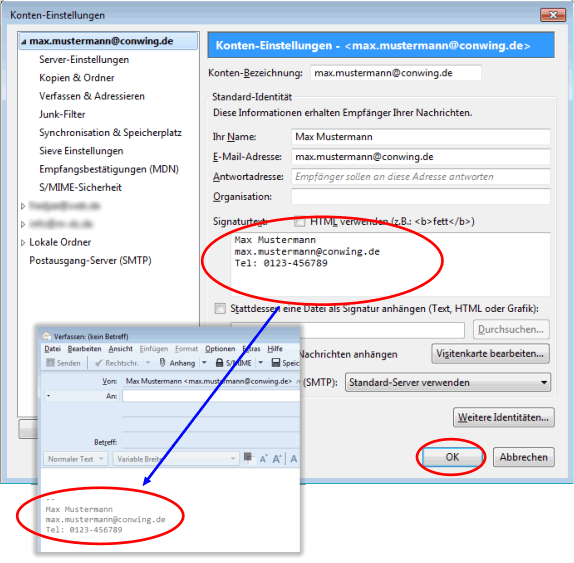Image resolution: width=574 pixels, height=563 pixels.
Task: Select Sieve Einstellungen in the tree
Action: click(81, 151)
